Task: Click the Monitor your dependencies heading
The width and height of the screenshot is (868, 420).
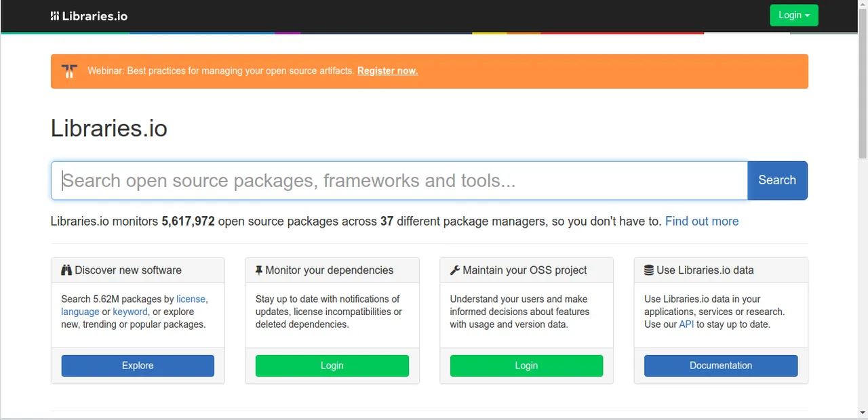Action: pos(330,270)
